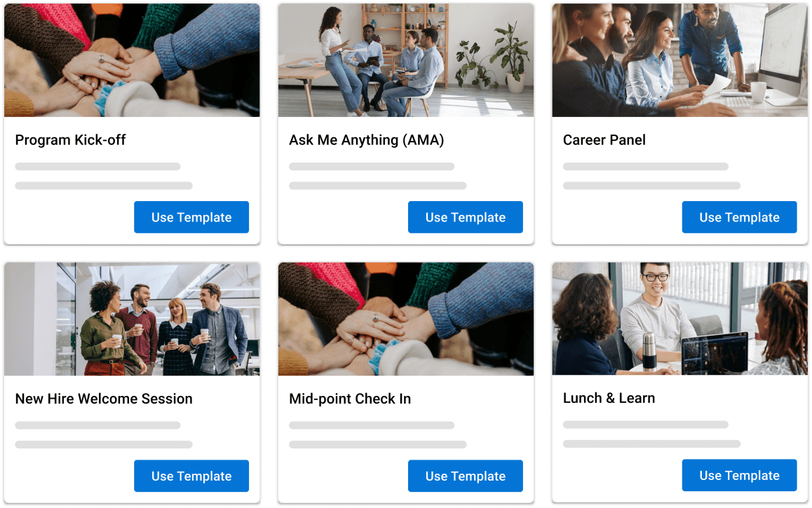
Task: Click Mid-point Check In description placeholder lines
Action: pyautogui.click(x=377, y=434)
